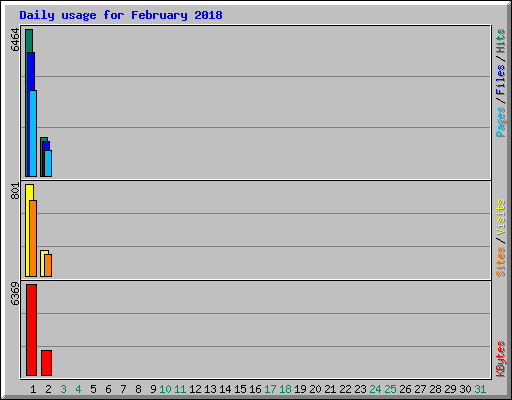Click the 6369 axis maximum label
512x400 pixels.
click(x=15, y=294)
